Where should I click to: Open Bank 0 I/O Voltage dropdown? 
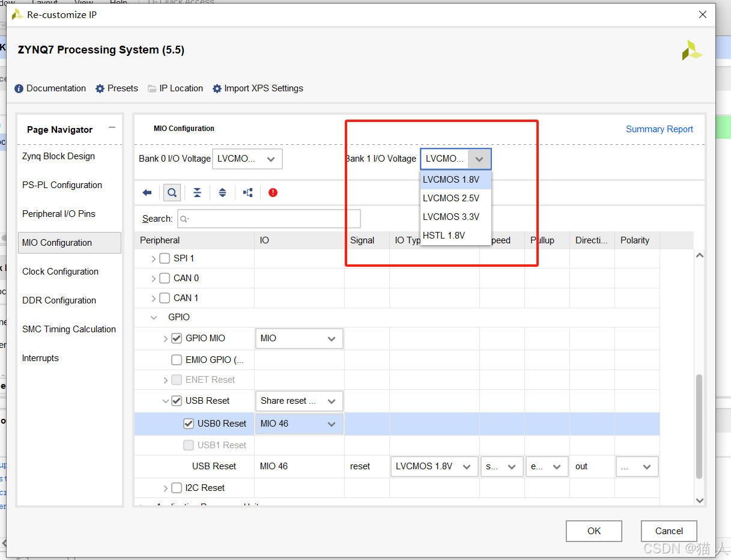pyautogui.click(x=247, y=159)
